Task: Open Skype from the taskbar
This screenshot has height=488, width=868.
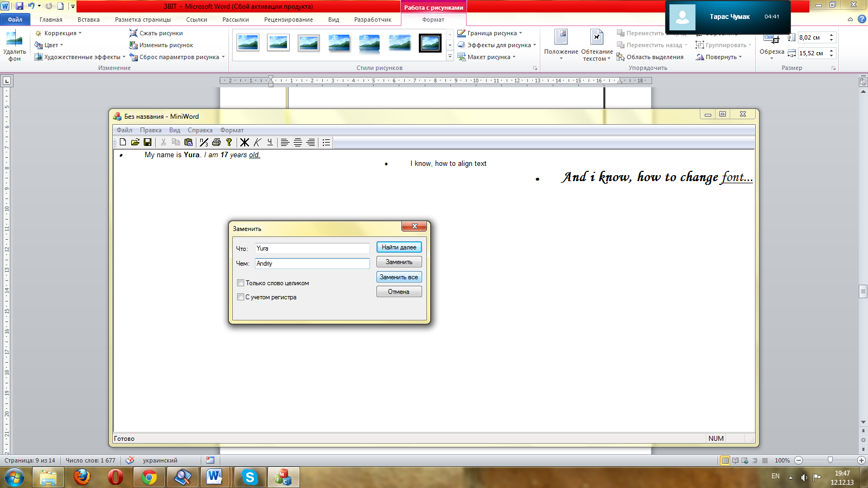Action: (x=250, y=477)
